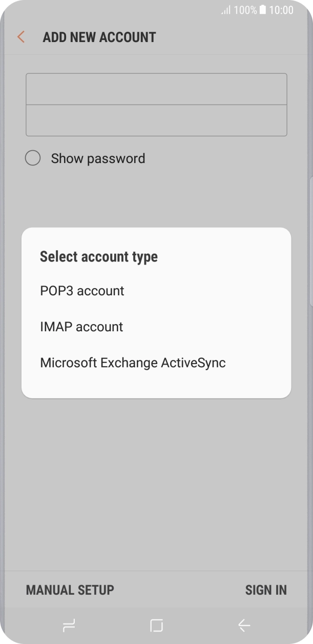Tap the 100% battery percentage text
This screenshot has height=644, width=313.
pos(245,10)
